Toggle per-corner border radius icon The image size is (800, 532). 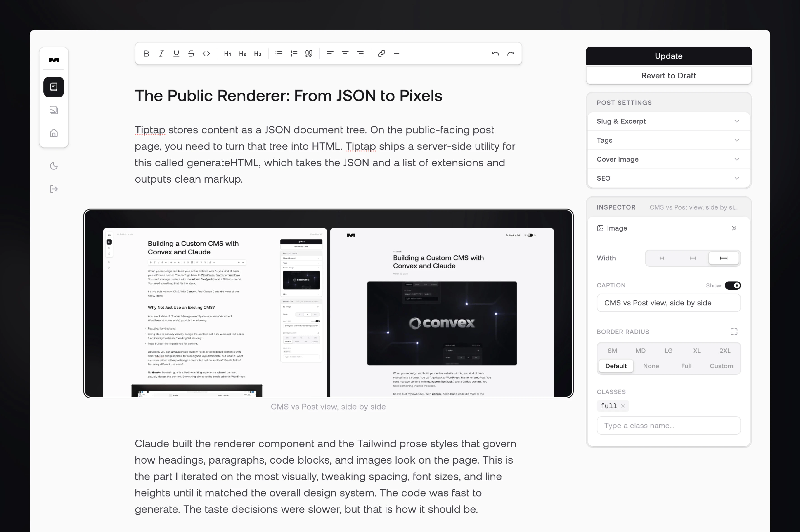click(x=734, y=332)
